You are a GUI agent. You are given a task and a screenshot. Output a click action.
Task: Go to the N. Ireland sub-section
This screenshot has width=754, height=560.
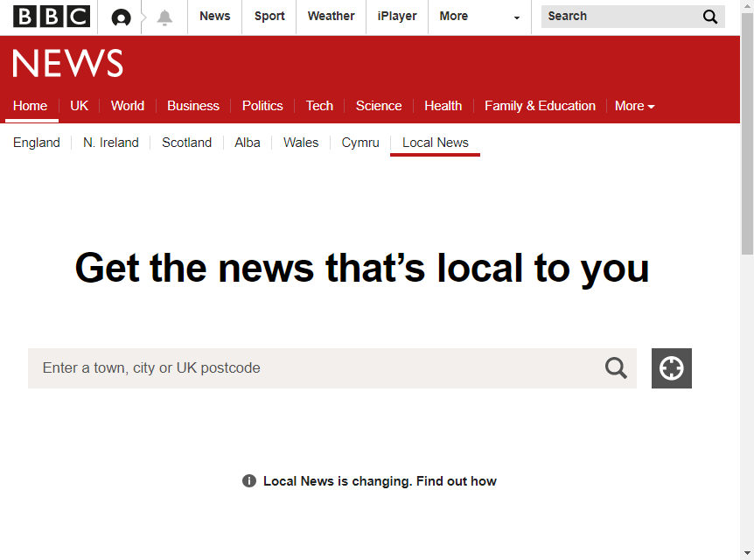110,143
